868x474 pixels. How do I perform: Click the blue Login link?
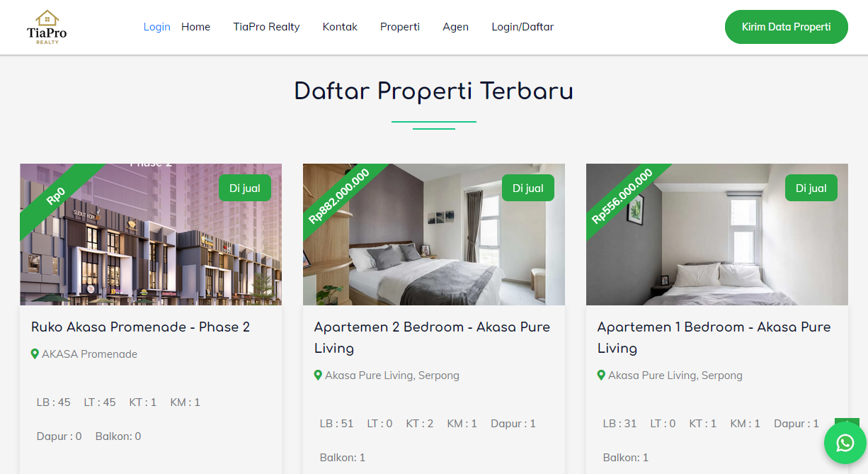pyautogui.click(x=156, y=27)
